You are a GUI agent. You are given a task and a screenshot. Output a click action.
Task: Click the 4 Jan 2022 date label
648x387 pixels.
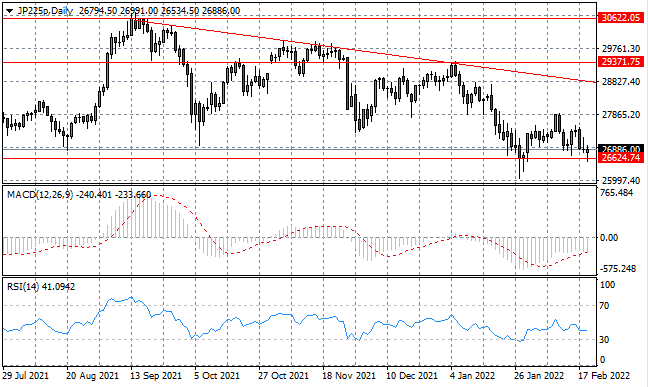(472, 375)
